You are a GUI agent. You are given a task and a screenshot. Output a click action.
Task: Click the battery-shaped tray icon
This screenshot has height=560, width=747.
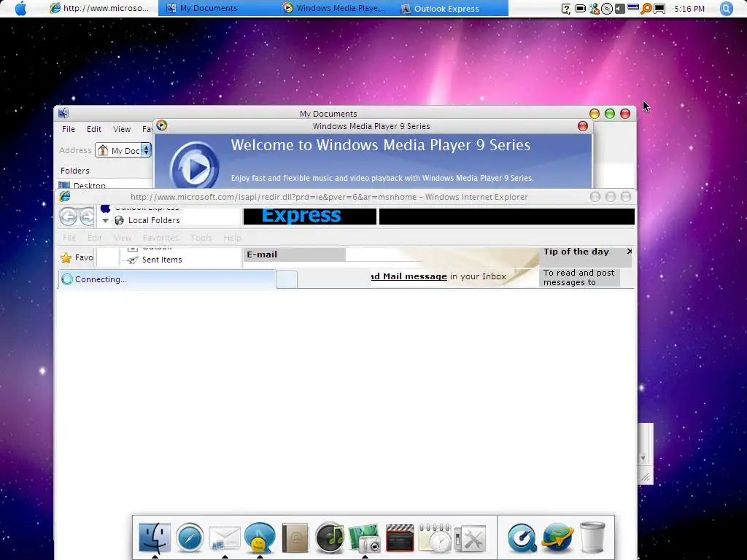tap(580, 9)
